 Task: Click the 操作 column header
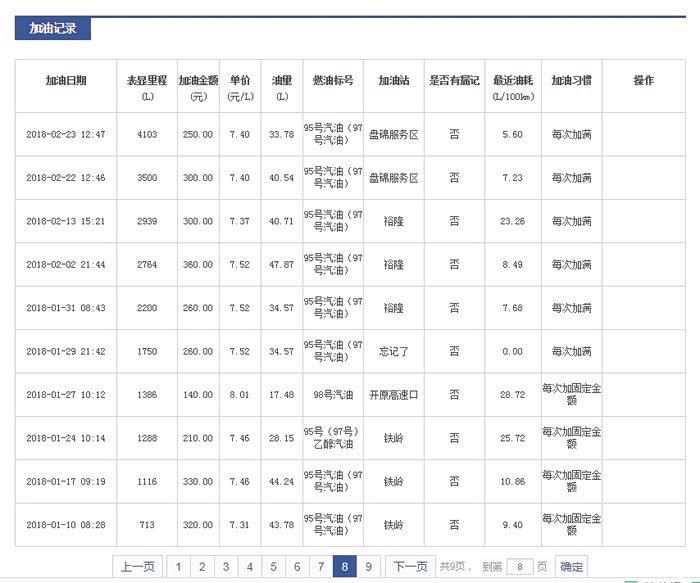643,80
